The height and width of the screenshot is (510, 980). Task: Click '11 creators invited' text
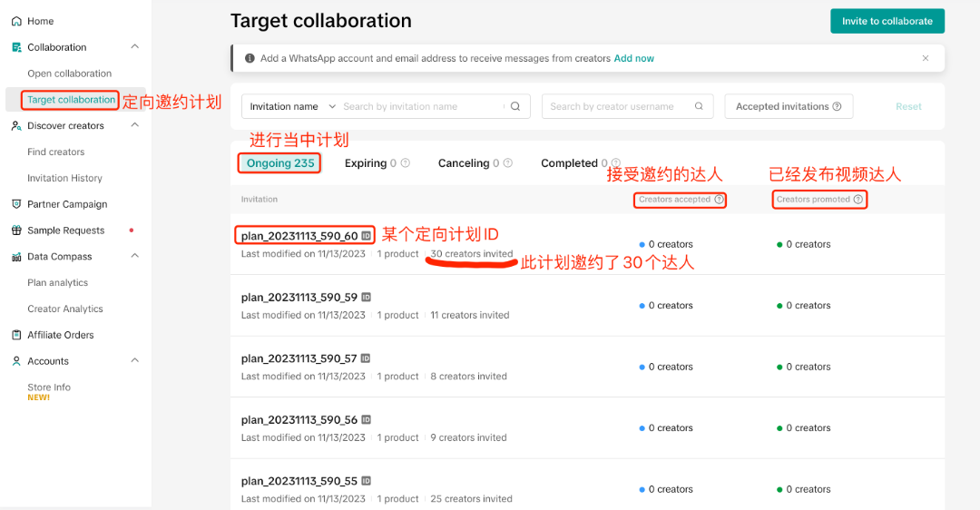pyautogui.click(x=469, y=315)
